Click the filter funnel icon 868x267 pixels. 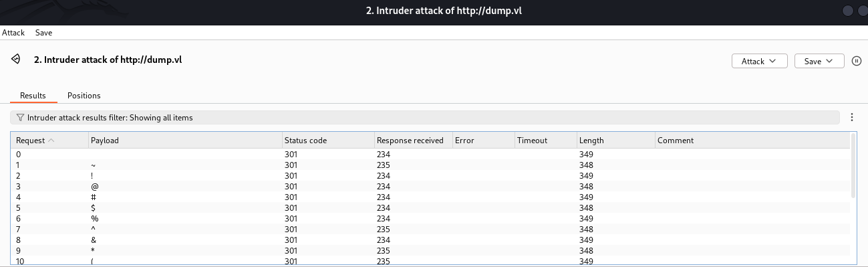click(x=20, y=118)
